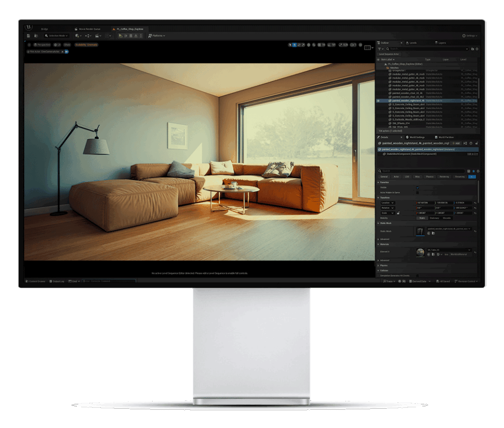Open the MI_Table material dropdown
Viewport: 504px width, 428px height.
[449, 250]
